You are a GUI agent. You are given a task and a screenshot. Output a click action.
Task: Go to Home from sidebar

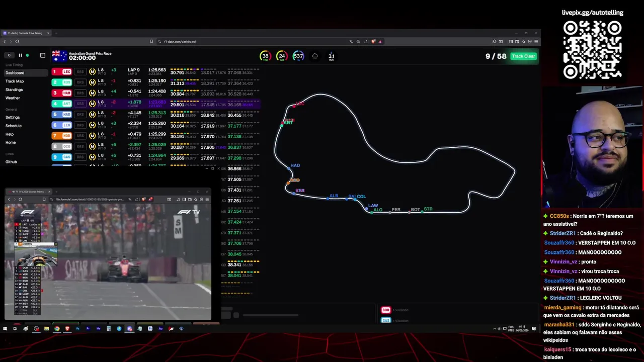click(11, 143)
